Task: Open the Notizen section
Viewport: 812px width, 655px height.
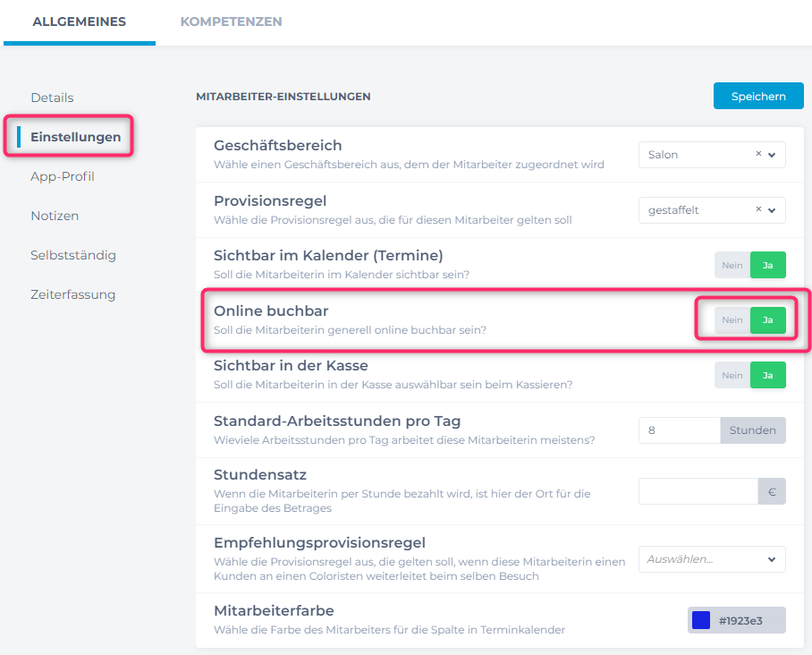Action: [x=55, y=216]
